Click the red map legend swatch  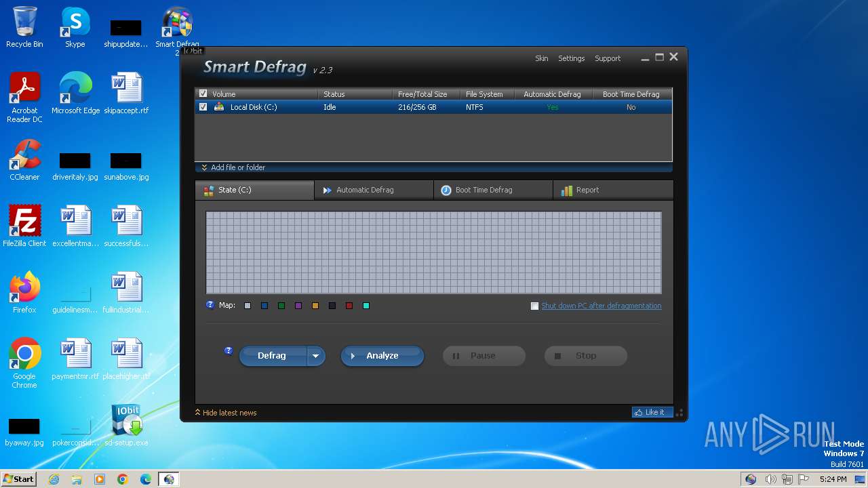pos(349,306)
